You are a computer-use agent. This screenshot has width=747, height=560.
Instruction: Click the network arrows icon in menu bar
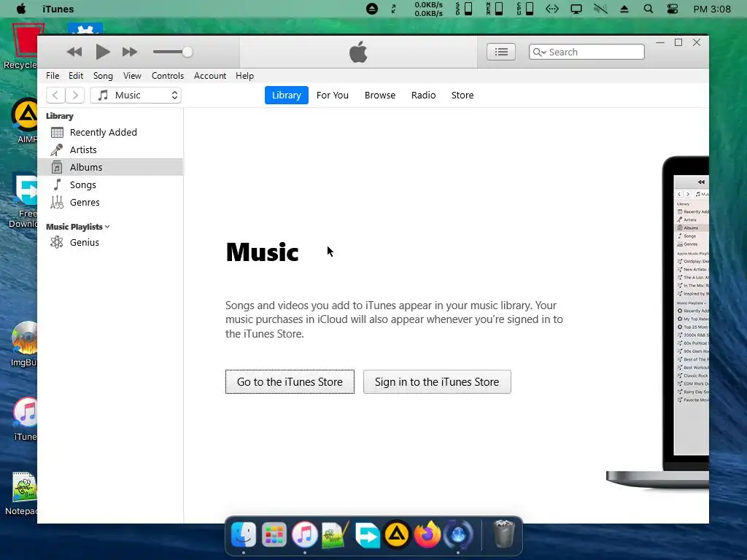551,9
